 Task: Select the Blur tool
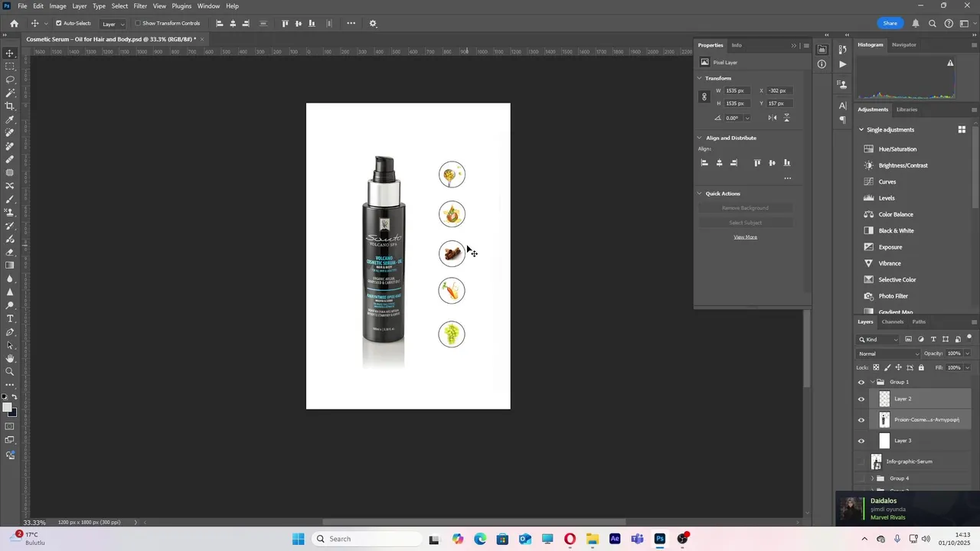click(x=10, y=279)
